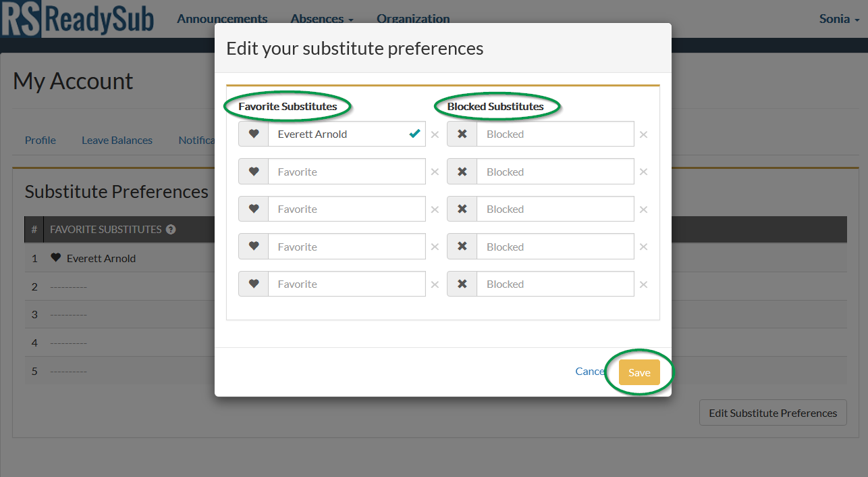
Task: Click the clear × beside the second Favorite field
Action: click(x=435, y=171)
